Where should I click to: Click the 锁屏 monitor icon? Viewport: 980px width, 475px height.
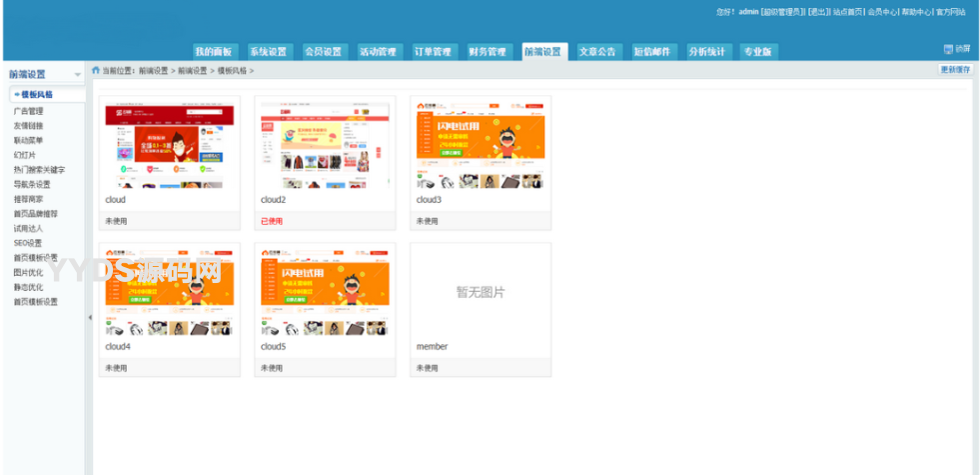[x=948, y=49]
